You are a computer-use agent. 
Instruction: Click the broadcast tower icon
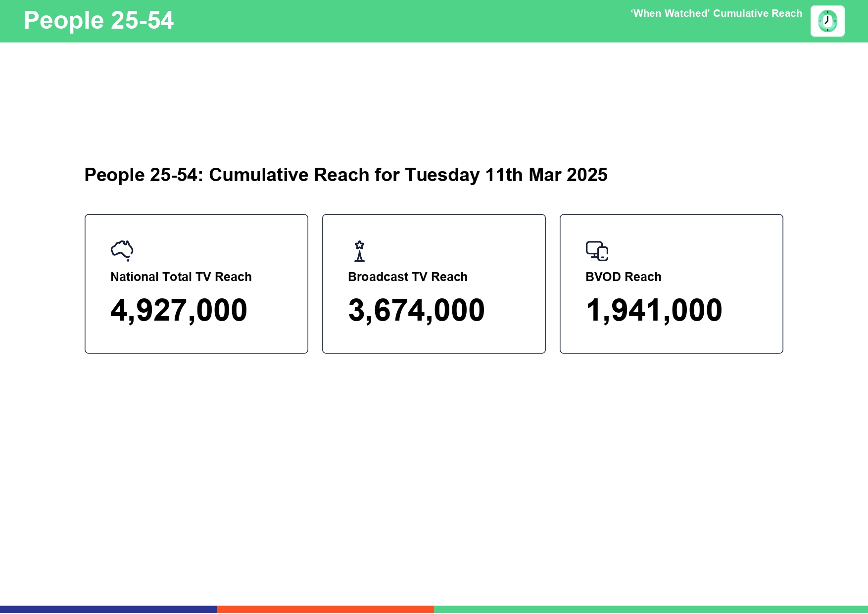tap(359, 251)
